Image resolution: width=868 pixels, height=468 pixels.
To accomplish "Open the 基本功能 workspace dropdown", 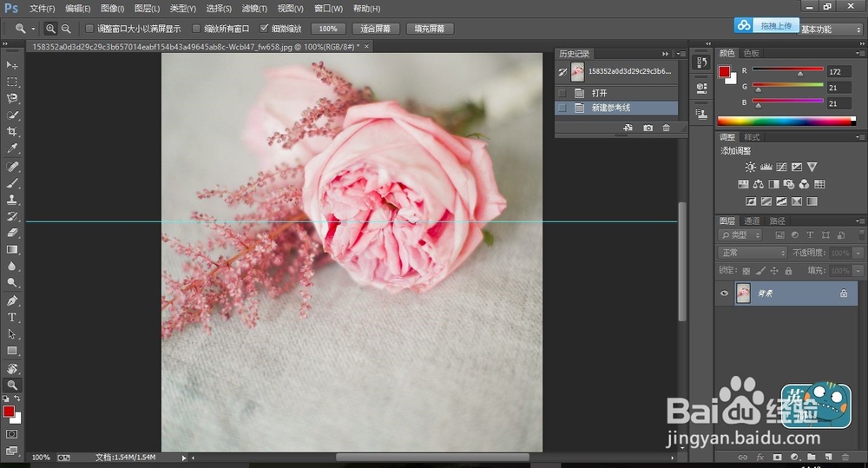I will [x=831, y=30].
